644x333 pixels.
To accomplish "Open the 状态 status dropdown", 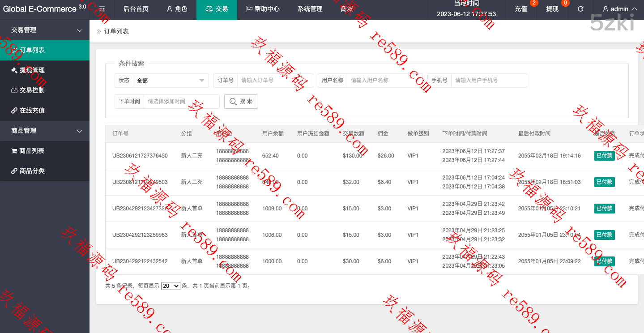I will click(x=171, y=81).
